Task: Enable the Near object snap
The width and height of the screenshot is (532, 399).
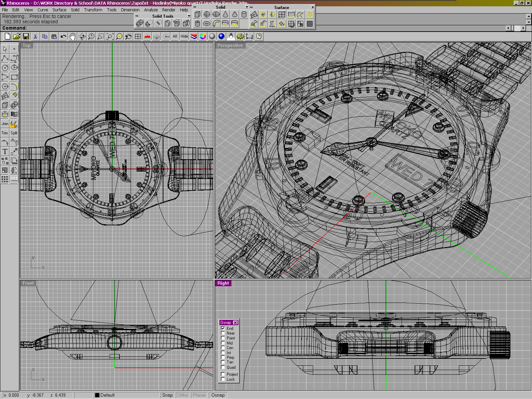Action: coord(223,333)
